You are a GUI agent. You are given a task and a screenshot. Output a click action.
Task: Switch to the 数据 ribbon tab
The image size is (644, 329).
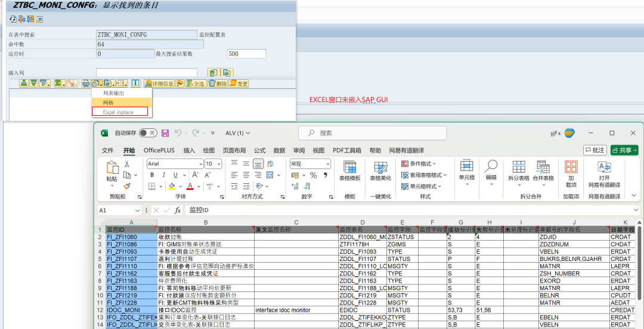[x=279, y=150]
